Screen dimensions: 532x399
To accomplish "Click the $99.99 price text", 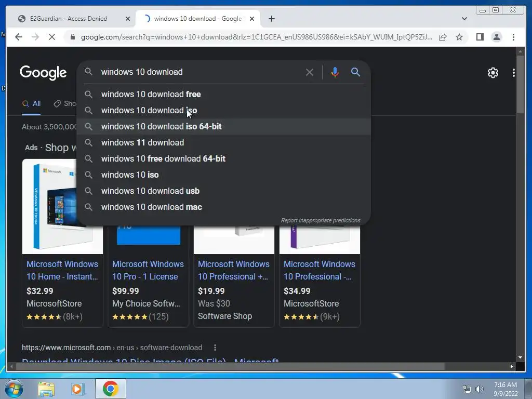I will click(x=126, y=291).
